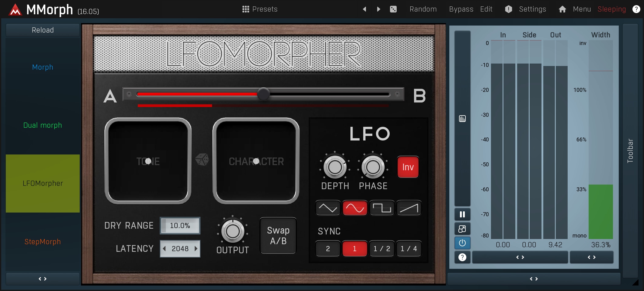Click the LFO DEPTH knob

[x=335, y=167]
